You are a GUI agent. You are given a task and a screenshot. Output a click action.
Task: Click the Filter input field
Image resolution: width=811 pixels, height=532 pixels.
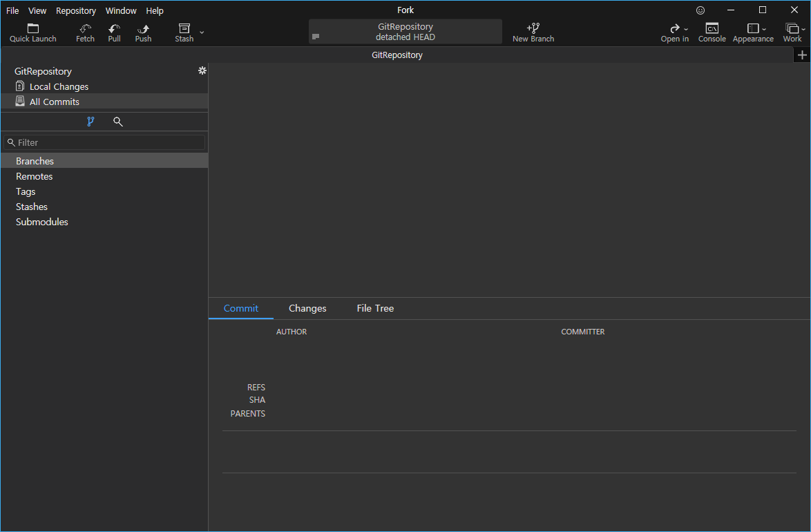point(104,142)
